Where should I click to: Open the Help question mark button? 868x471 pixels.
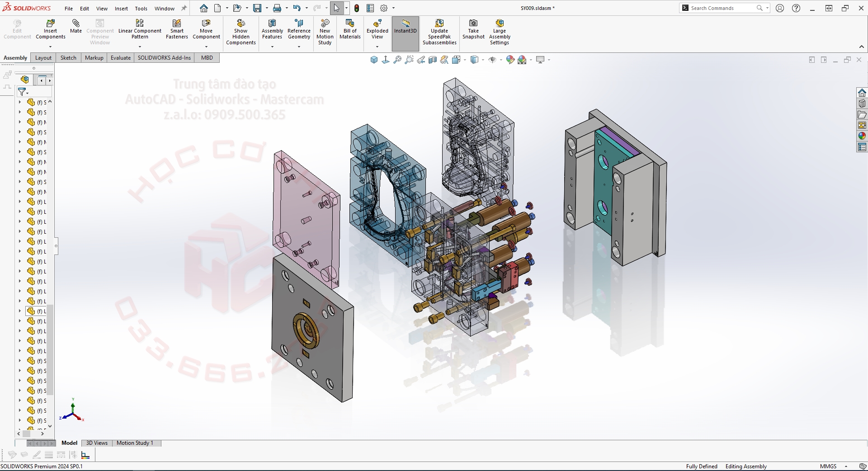click(796, 8)
